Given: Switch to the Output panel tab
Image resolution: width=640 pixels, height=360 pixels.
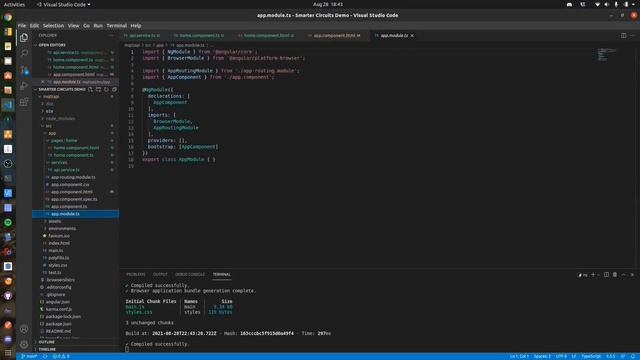Looking at the screenshot, I should 160,275.
